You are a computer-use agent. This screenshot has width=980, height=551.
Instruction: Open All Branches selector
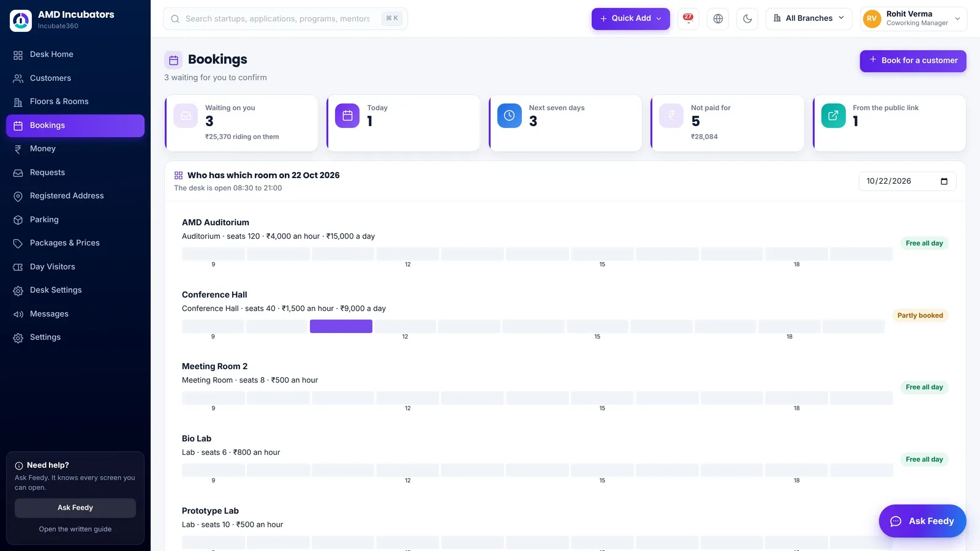[x=809, y=18]
